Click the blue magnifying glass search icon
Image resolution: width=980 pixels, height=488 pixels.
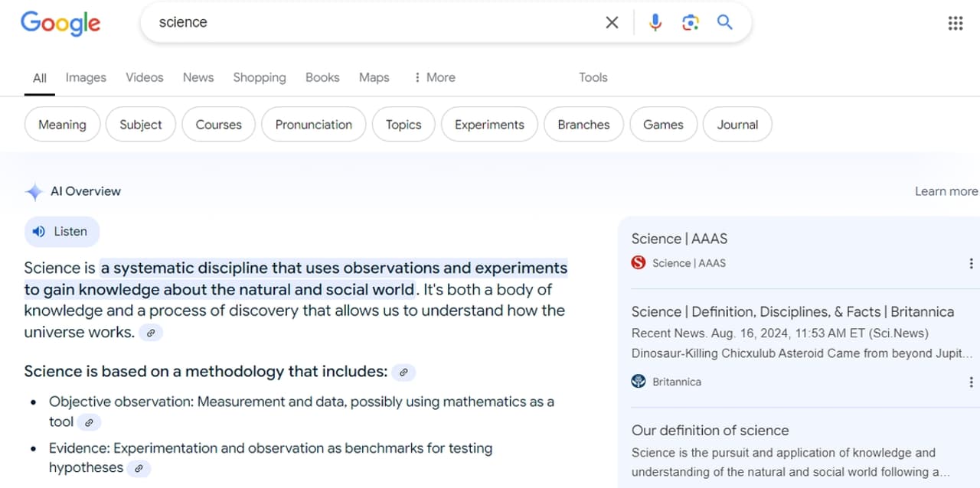(724, 23)
